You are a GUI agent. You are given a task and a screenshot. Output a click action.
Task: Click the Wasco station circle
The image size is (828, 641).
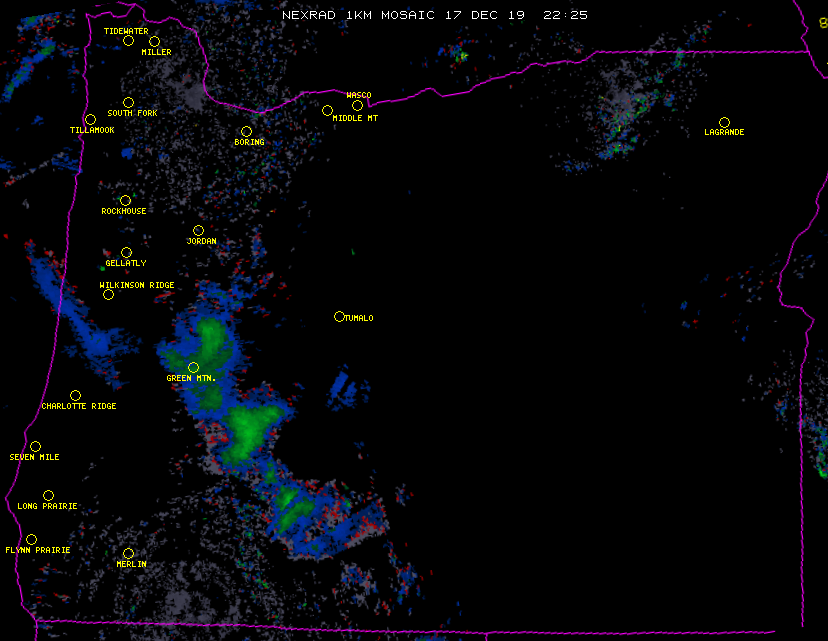[x=357, y=106]
